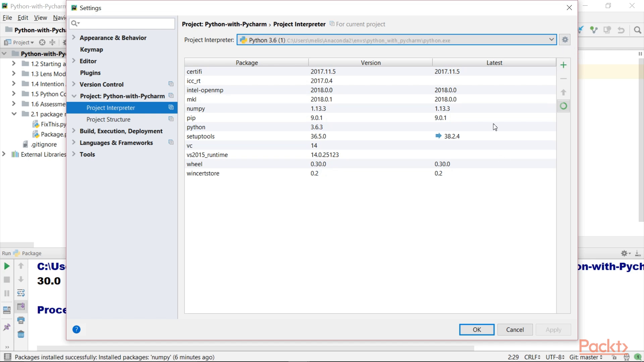Expand Version Control settings
Image resolution: width=644 pixels, height=362 pixels.
(x=74, y=84)
